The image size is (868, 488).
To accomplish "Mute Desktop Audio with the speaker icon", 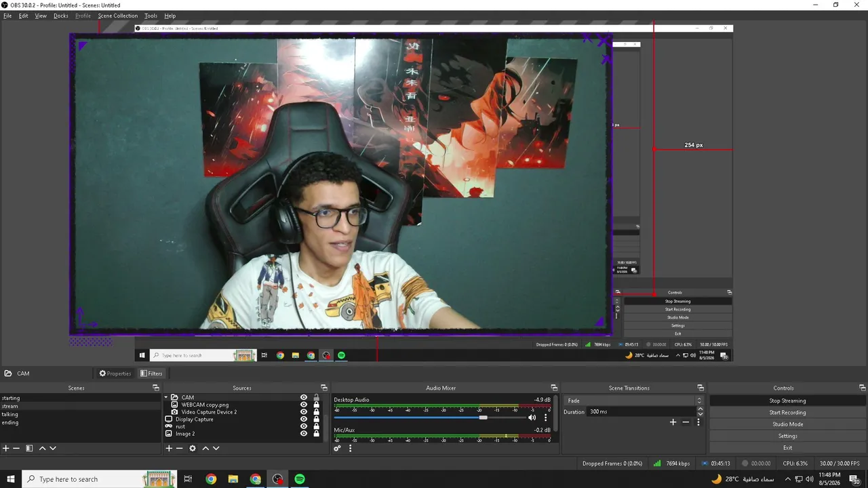I will [532, 418].
